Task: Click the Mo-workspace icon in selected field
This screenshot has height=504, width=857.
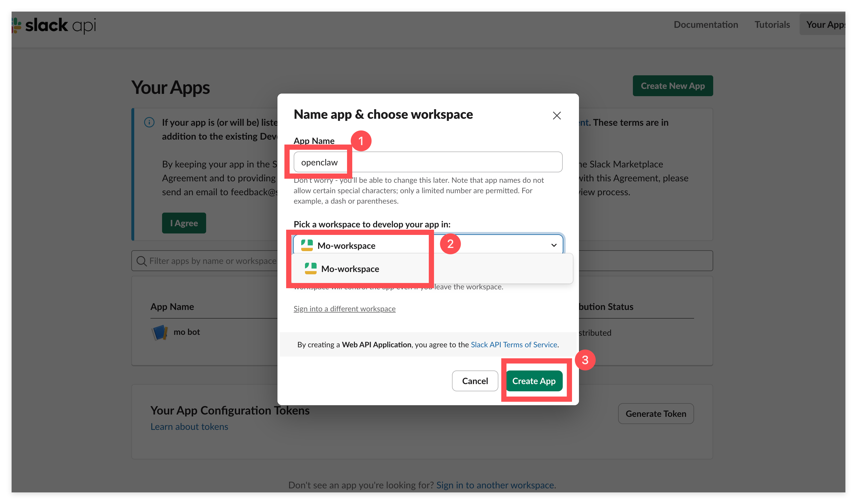Action: (307, 245)
